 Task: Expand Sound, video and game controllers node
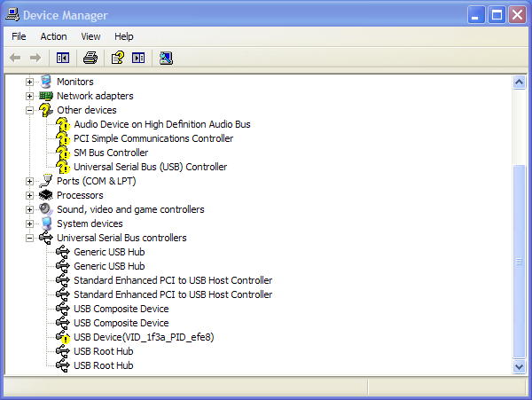29,209
